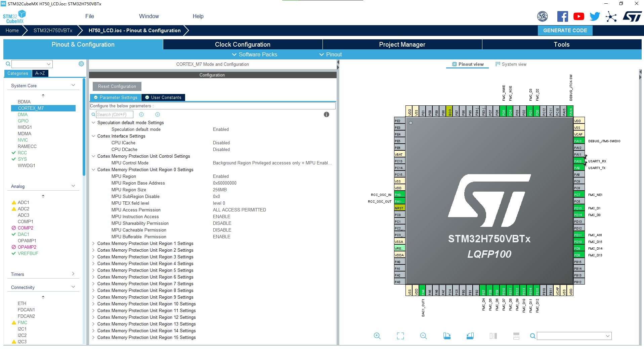
Task: Toggle pin PA9 labeled USART1_TX
Action: pos(578,168)
